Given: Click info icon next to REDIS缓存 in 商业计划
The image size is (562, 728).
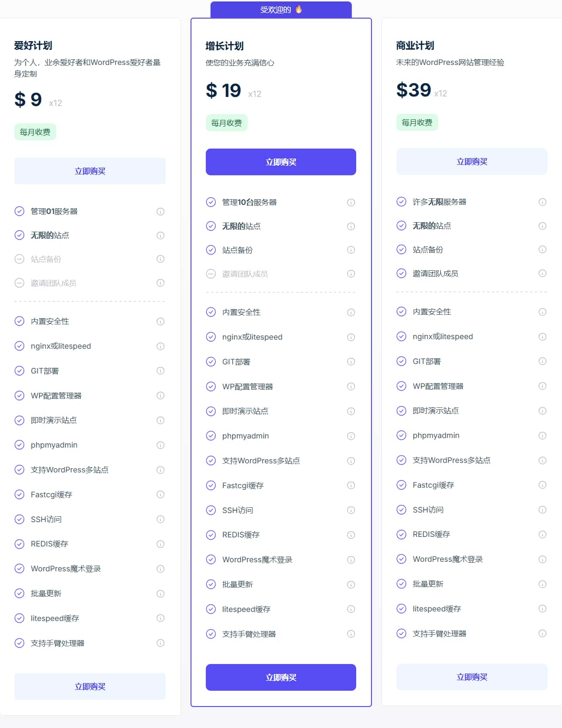Looking at the screenshot, I should (542, 535).
